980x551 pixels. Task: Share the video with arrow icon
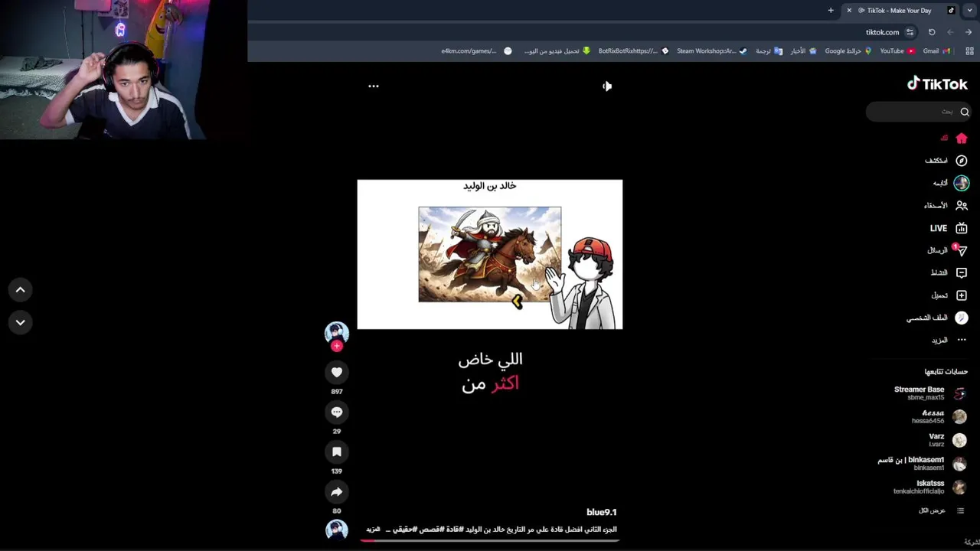(x=337, y=491)
